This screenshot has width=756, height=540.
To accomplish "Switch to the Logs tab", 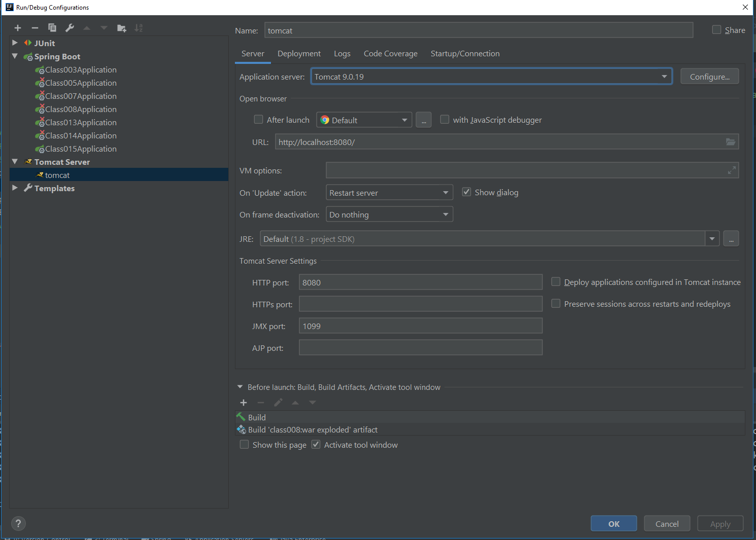I will [x=342, y=54].
